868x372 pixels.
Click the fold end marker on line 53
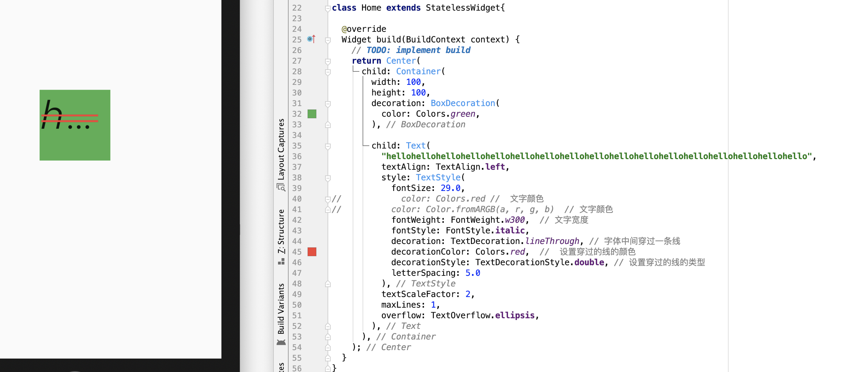(328, 337)
